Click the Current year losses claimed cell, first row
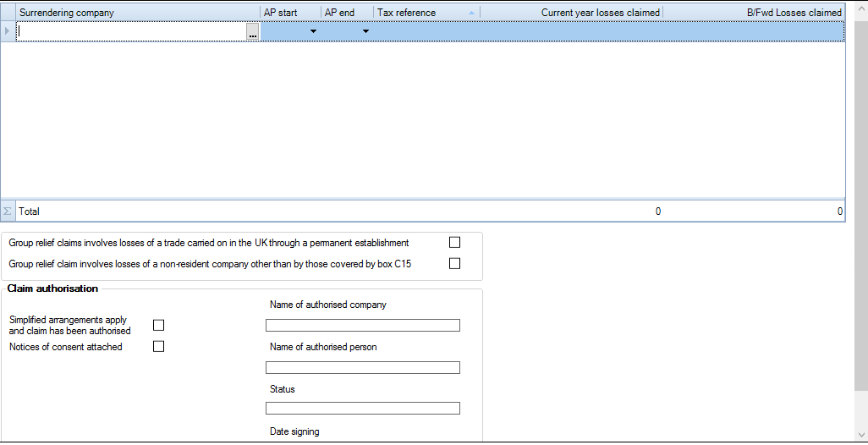868x445 pixels. pos(571,31)
